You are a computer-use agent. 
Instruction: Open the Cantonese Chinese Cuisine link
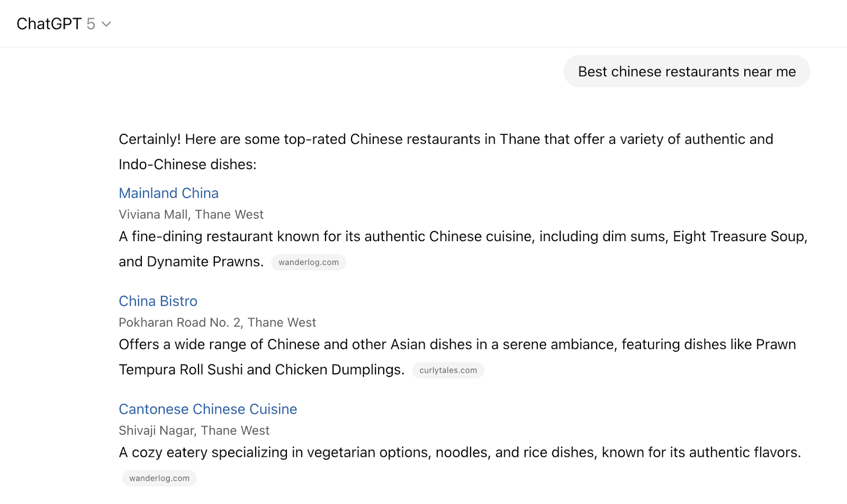(208, 409)
